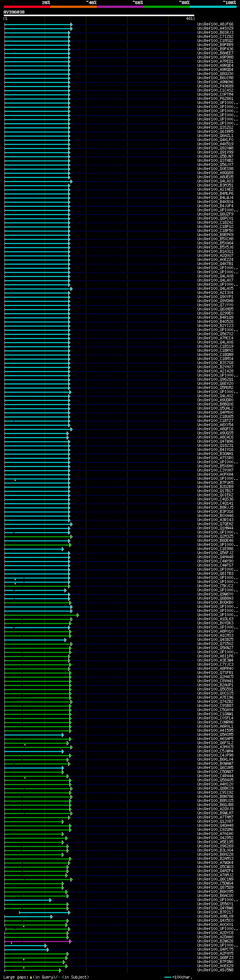Open hit UniRef100_P49689
Screen dimensions: 240x980
[215, 86]
